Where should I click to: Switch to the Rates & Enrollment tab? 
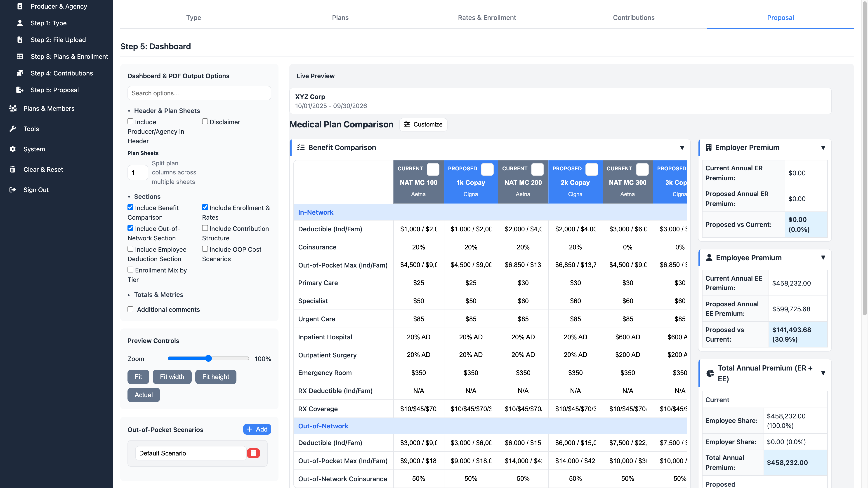487,18
